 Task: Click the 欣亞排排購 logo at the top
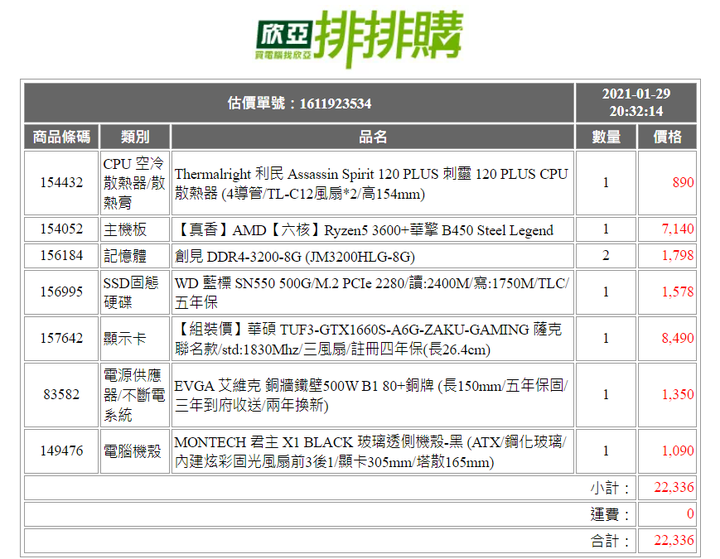[x=359, y=39]
